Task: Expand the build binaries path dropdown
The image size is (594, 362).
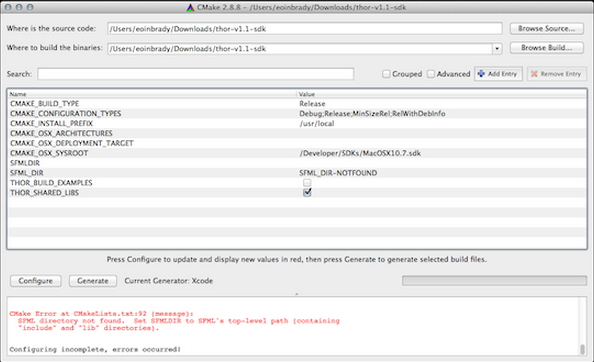Action: click(497, 48)
